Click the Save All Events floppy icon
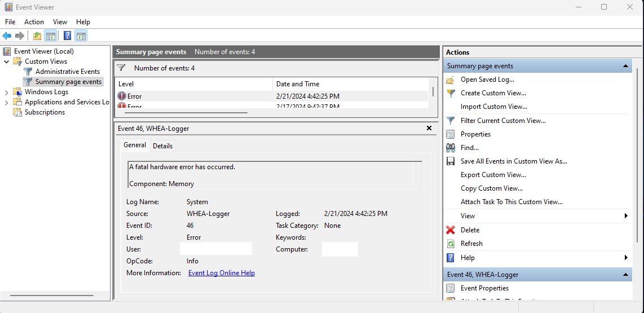644x313 pixels. coord(451,161)
